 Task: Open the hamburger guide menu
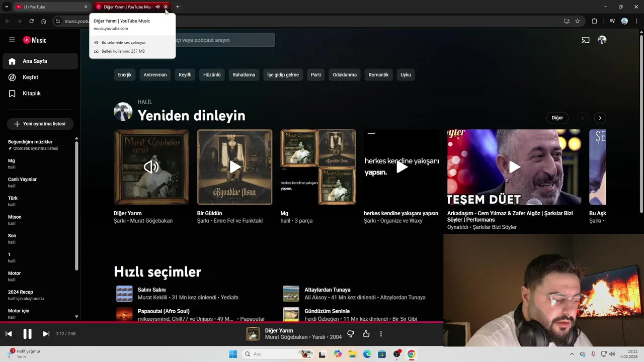pyautogui.click(x=12, y=40)
